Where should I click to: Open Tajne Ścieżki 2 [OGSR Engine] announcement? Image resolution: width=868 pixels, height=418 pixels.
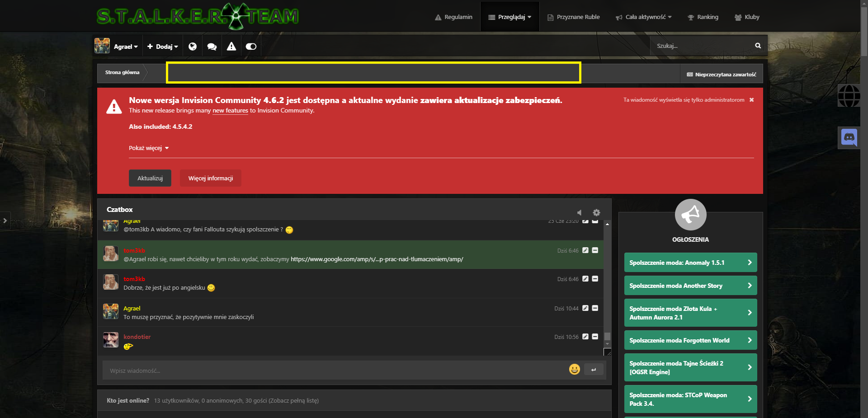[690, 367]
